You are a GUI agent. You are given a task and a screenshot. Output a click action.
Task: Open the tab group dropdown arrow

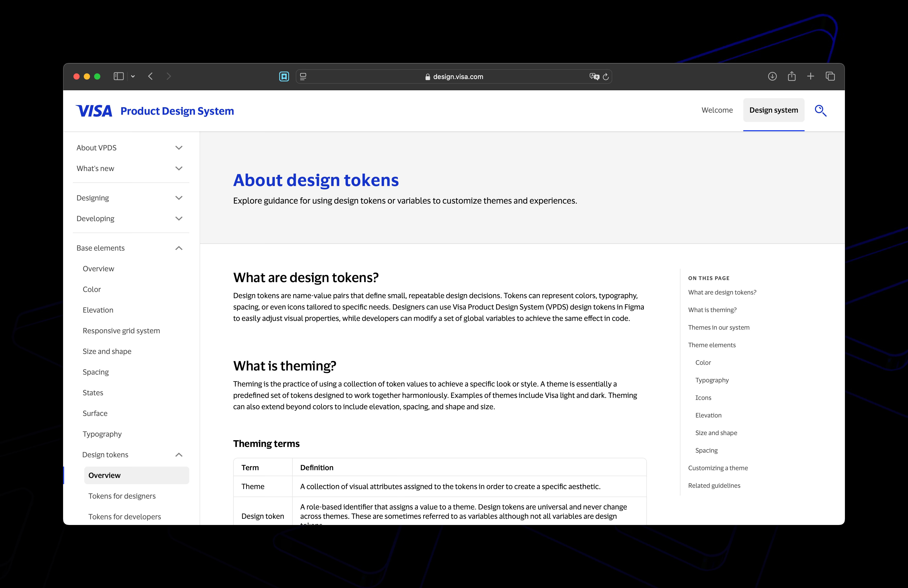click(133, 76)
